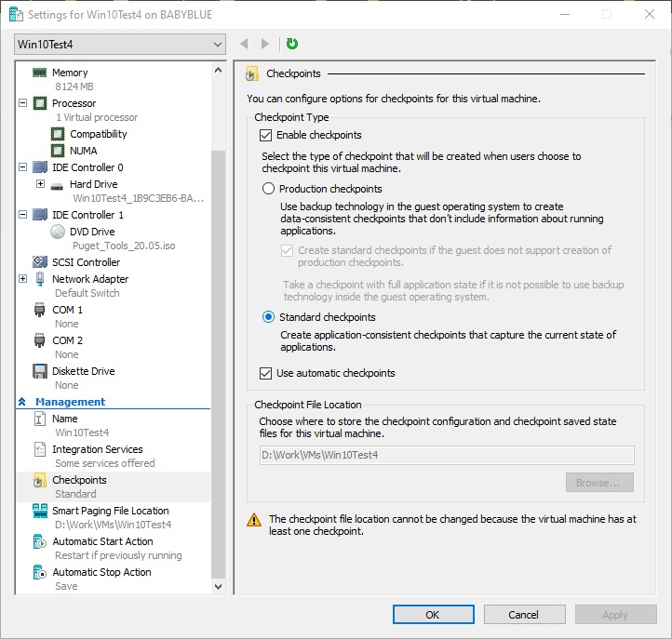Expand the Network Adapter node

click(x=22, y=279)
